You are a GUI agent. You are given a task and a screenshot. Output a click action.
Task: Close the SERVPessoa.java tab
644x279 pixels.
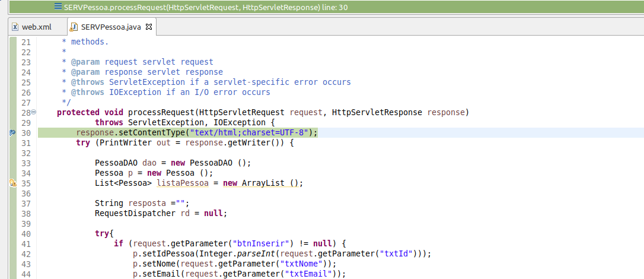149,27
